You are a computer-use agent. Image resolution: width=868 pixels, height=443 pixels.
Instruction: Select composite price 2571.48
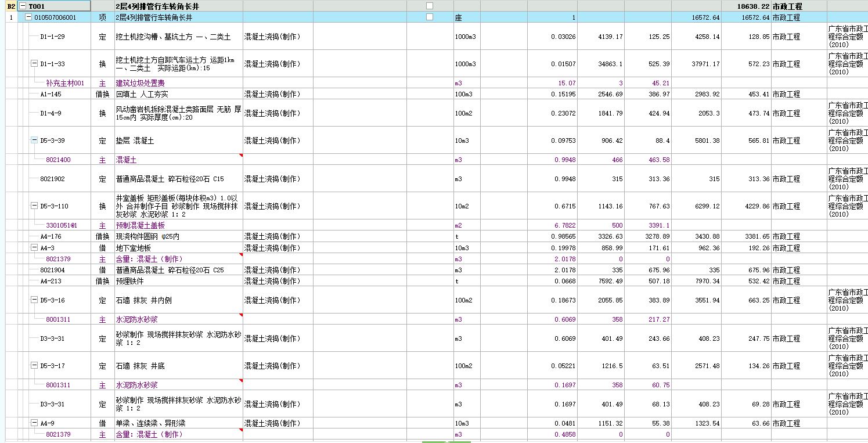pos(707,366)
